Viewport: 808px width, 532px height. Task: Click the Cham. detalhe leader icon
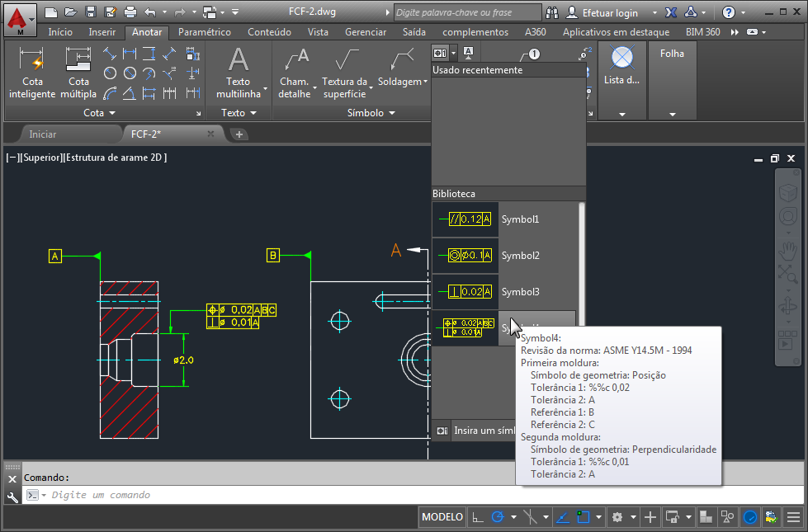pyautogui.click(x=295, y=59)
